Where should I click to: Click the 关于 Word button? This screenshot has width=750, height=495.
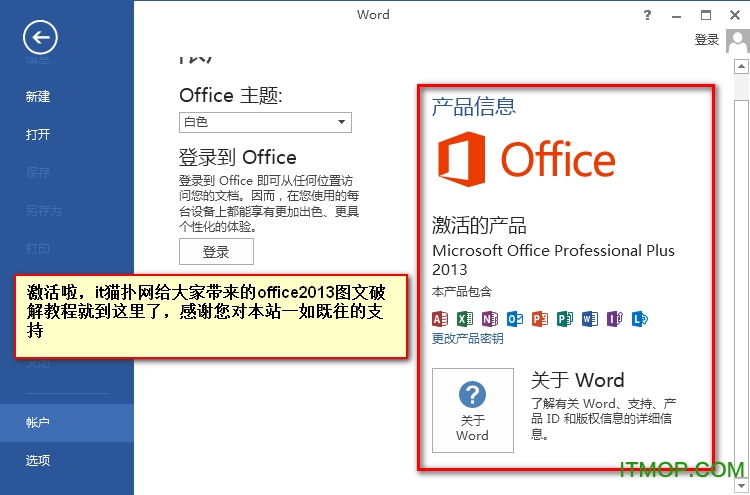point(473,410)
